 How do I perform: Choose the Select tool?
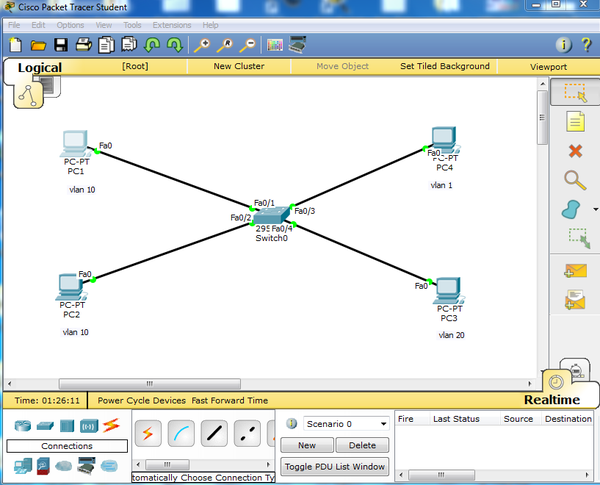point(575,93)
